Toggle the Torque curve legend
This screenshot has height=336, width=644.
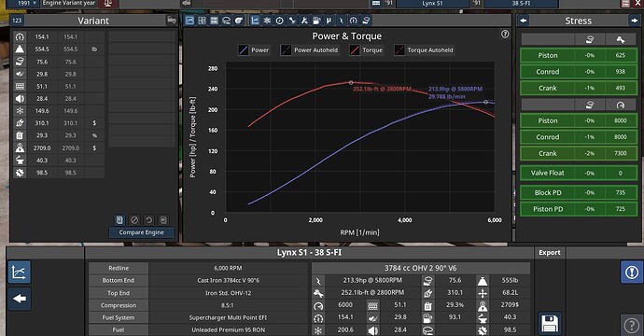coord(367,50)
